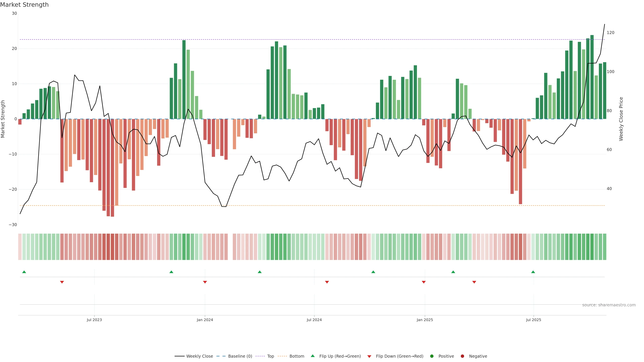Click the source: sharemaestro.com text
Viewport: 644px width, 362px height.
click(609, 305)
